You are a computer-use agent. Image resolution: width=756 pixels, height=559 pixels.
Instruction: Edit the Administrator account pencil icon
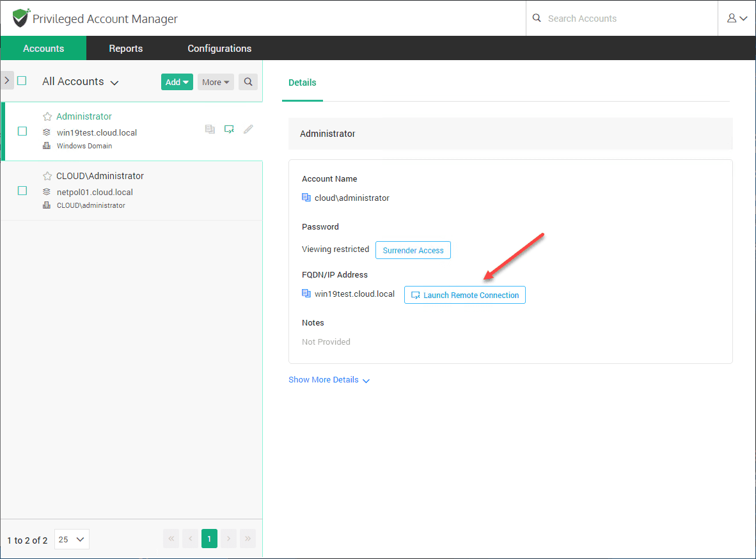248,129
